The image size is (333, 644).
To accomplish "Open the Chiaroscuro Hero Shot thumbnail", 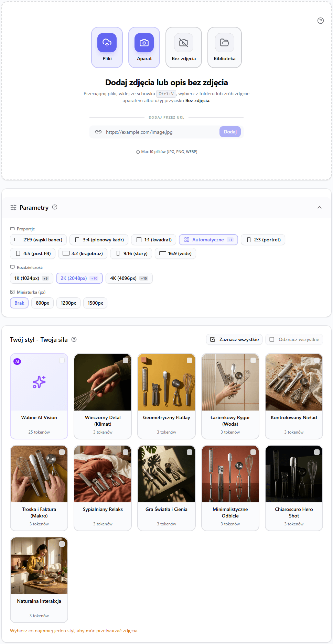I will pyautogui.click(x=294, y=474).
